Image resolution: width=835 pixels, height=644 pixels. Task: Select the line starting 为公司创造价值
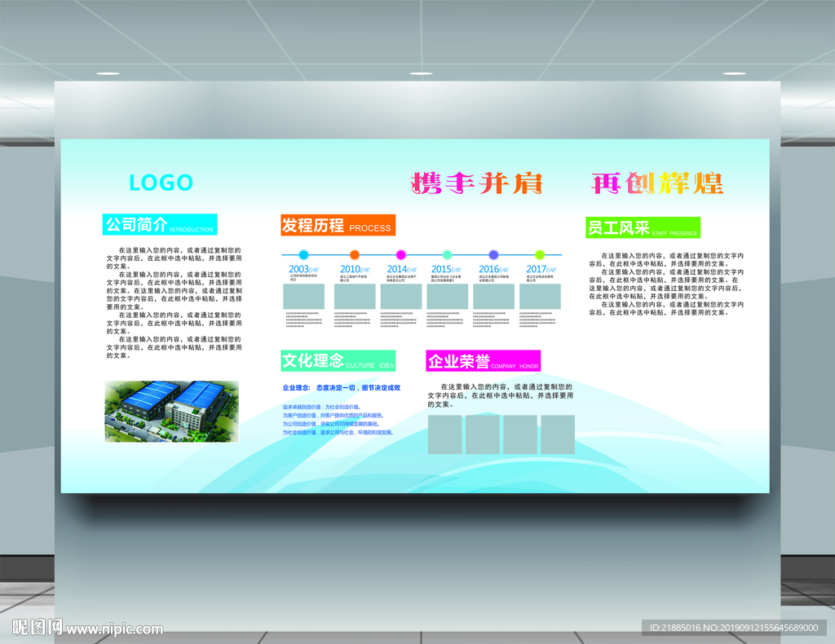point(331,424)
